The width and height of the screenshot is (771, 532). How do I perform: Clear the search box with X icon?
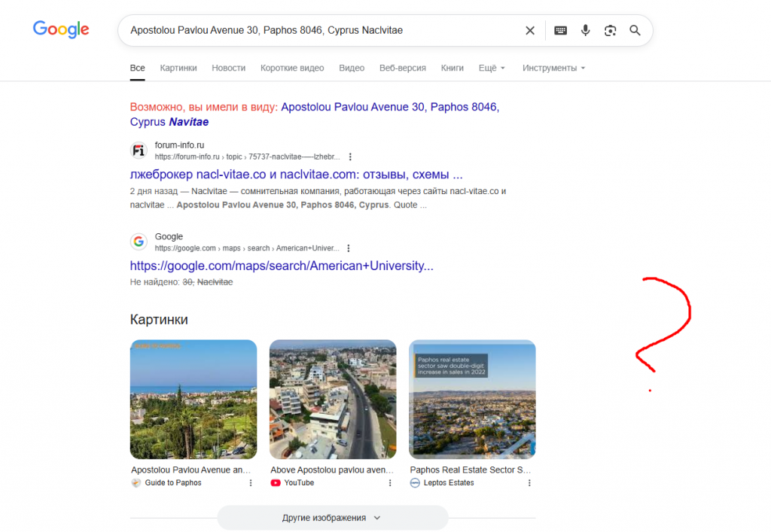point(530,31)
